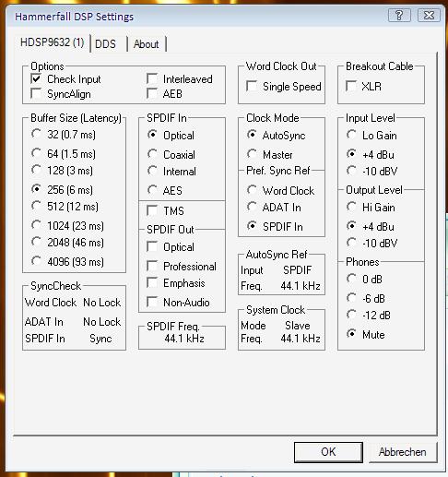Click the System Clock Freq. 44.1 kHz value
This screenshot has height=477, width=448.
click(x=301, y=339)
